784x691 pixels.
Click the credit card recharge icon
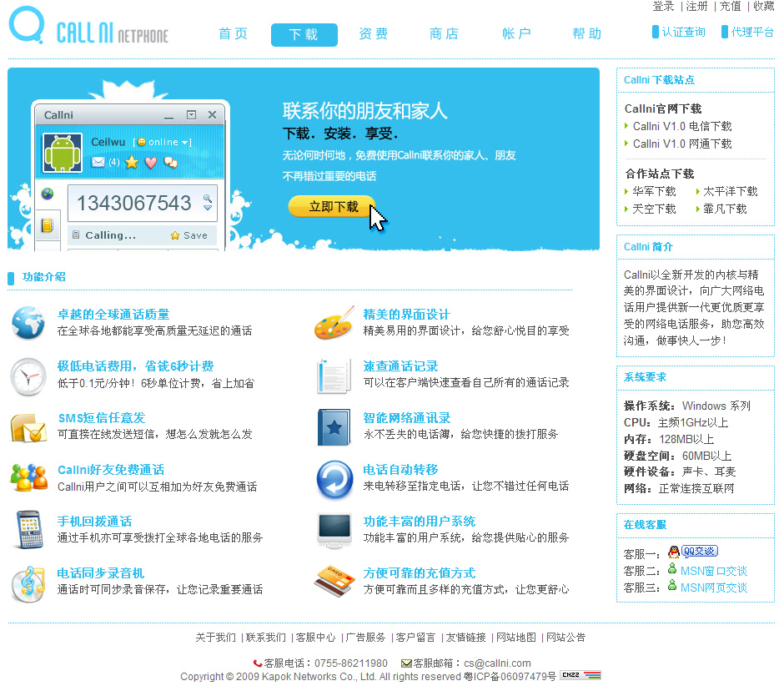click(334, 582)
